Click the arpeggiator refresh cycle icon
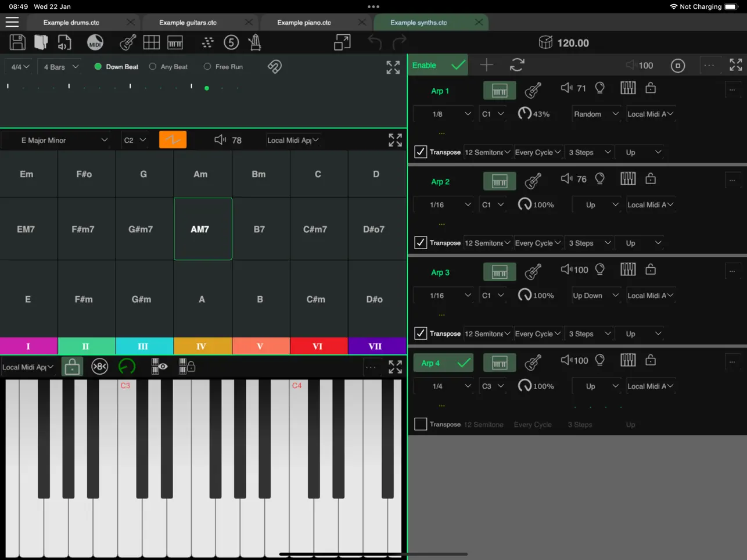The width and height of the screenshot is (747, 560). point(517,65)
